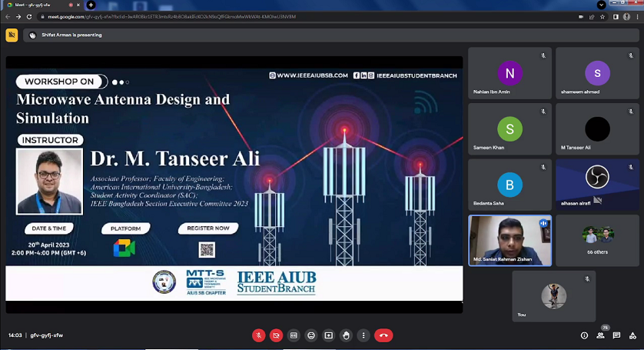This screenshot has width=644, height=350.
Task: Turn on the camera
Action: tap(276, 335)
